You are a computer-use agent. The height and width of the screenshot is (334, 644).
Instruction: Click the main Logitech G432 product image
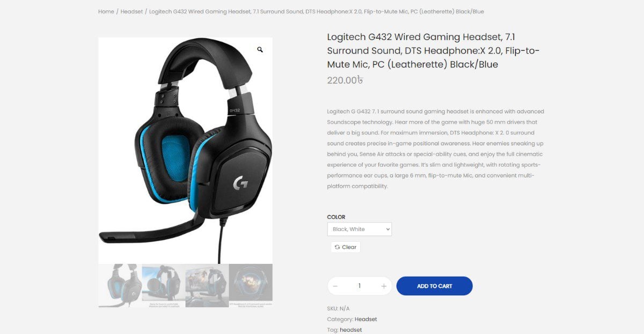pos(185,151)
